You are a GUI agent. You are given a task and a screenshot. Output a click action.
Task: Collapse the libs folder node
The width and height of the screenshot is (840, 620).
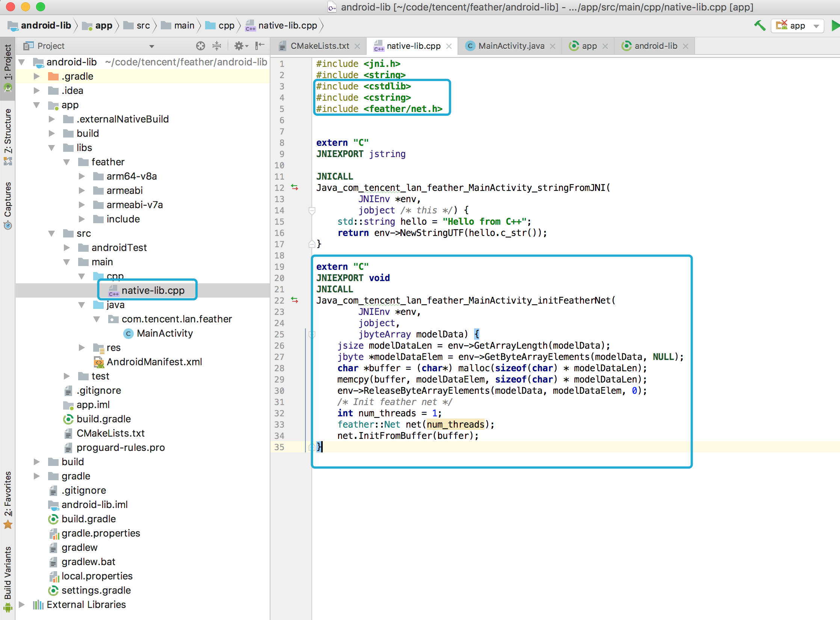click(52, 147)
